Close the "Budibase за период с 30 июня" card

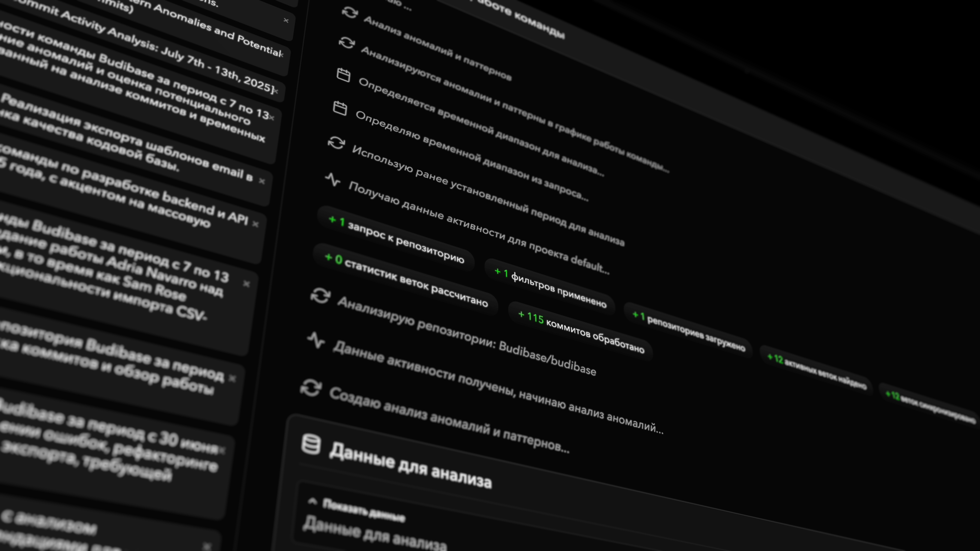(x=222, y=450)
